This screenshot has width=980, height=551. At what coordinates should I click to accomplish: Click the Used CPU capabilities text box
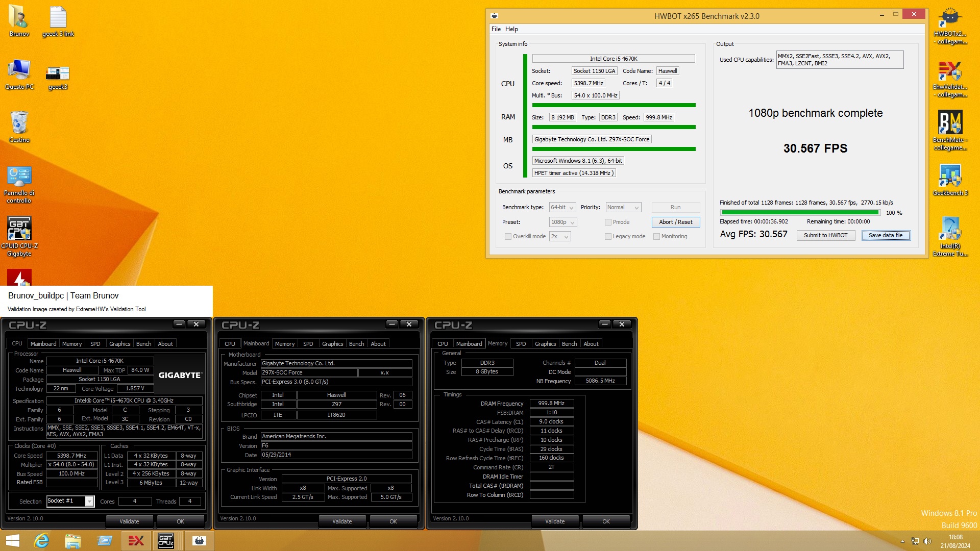pos(840,60)
